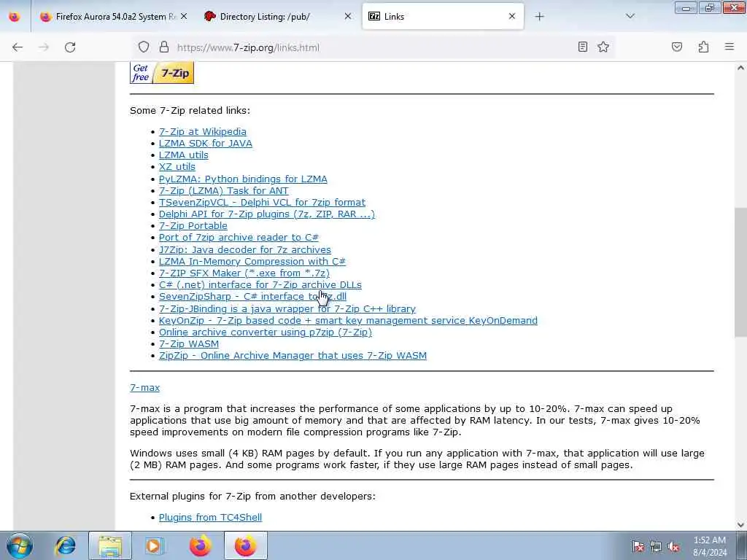The width and height of the screenshot is (747, 560).
Task: Click the forward navigation arrow
Action: click(44, 47)
